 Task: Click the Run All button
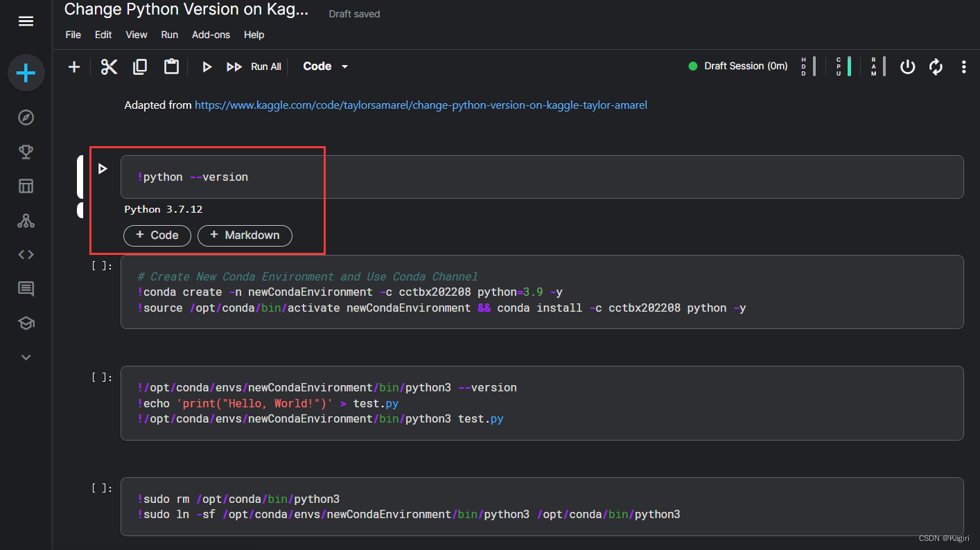click(x=254, y=66)
